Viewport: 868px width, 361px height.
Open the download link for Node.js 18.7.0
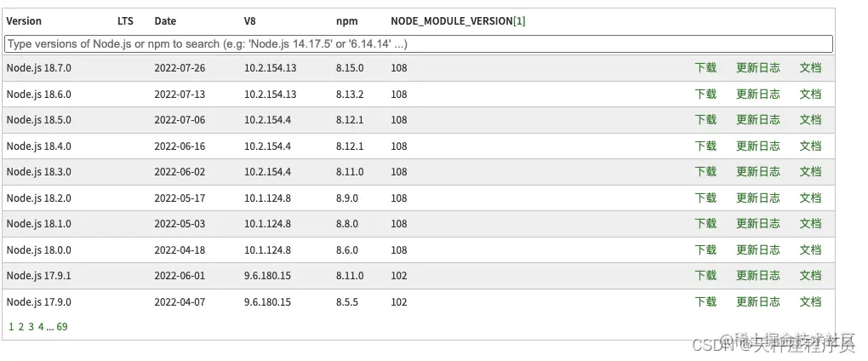[705, 67]
